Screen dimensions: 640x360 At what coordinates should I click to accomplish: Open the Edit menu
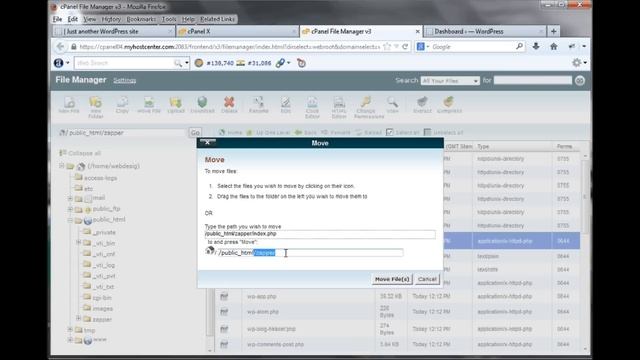(73, 19)
